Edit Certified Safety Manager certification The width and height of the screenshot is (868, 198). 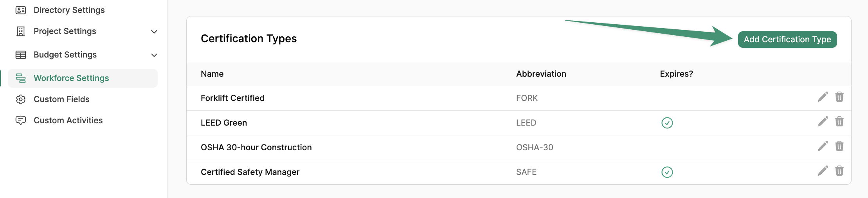point(823,171)
